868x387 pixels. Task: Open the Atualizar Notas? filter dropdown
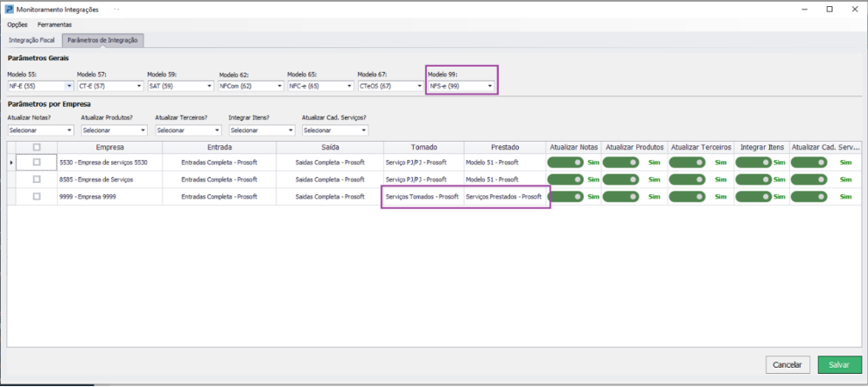pos(40,130)
